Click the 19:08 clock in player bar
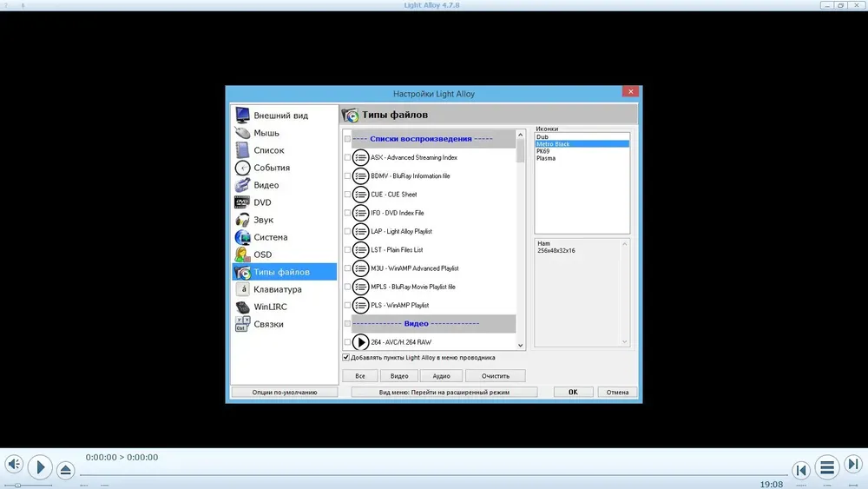Viewport: 868px width, 489px height. coord(771,485)
